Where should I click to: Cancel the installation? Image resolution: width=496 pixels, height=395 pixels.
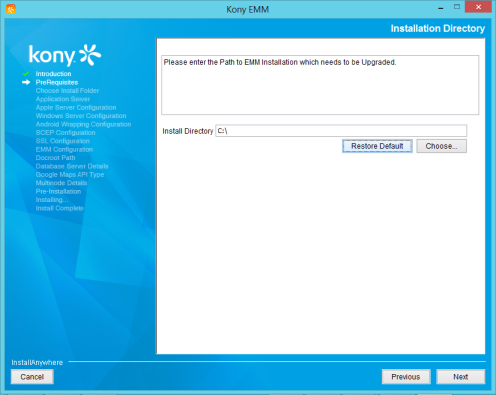[x=32, y=377]
